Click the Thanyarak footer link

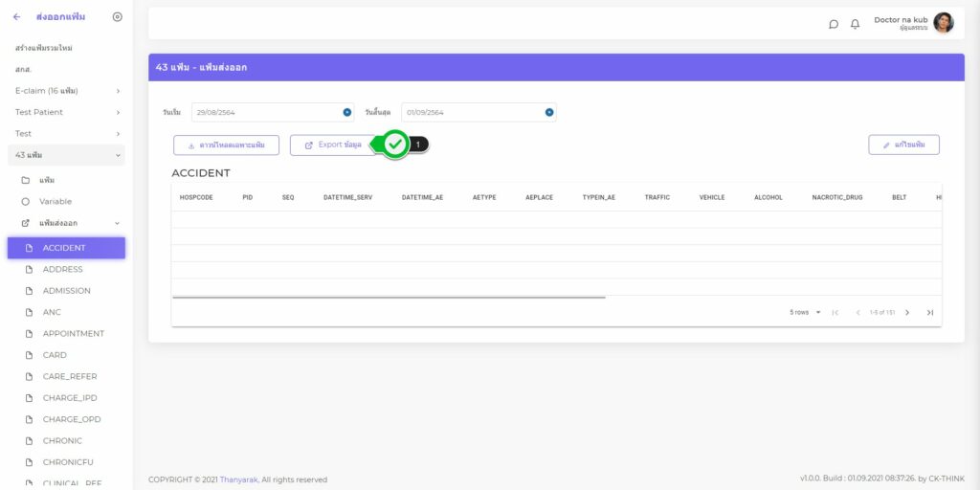[x=239, y=479]
